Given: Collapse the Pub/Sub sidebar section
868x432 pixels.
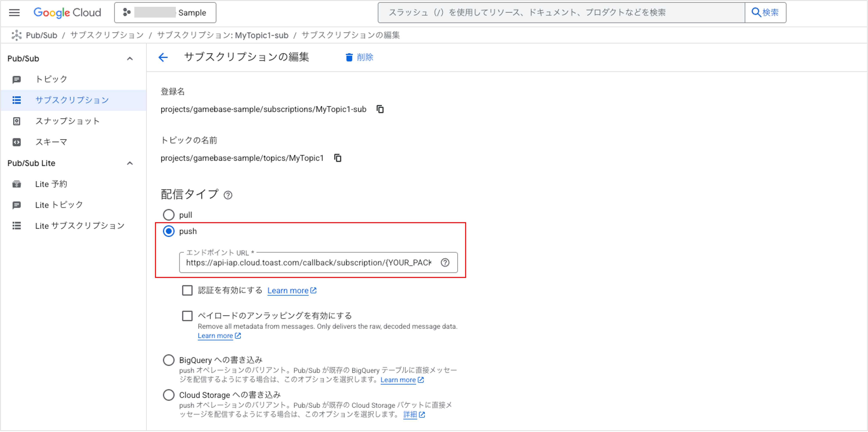Looking at the screenshot, I should pyautogui.click(x=130, y=59).
